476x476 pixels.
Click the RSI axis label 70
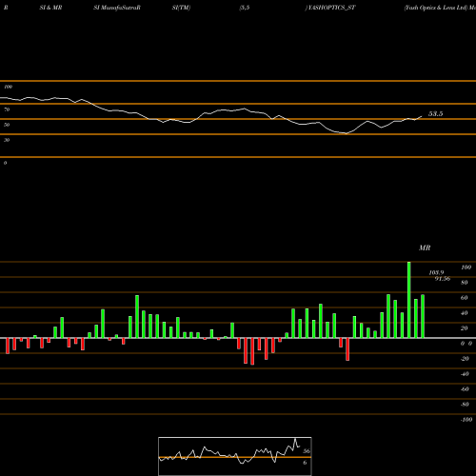[x=7, y=109]
